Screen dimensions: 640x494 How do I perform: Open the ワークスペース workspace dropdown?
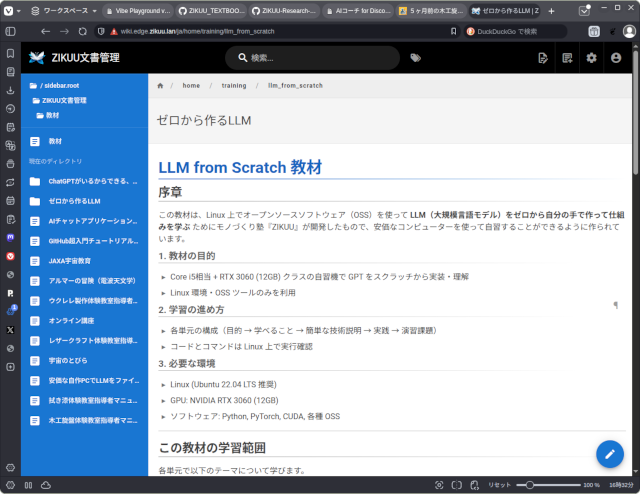pos(62,10)
